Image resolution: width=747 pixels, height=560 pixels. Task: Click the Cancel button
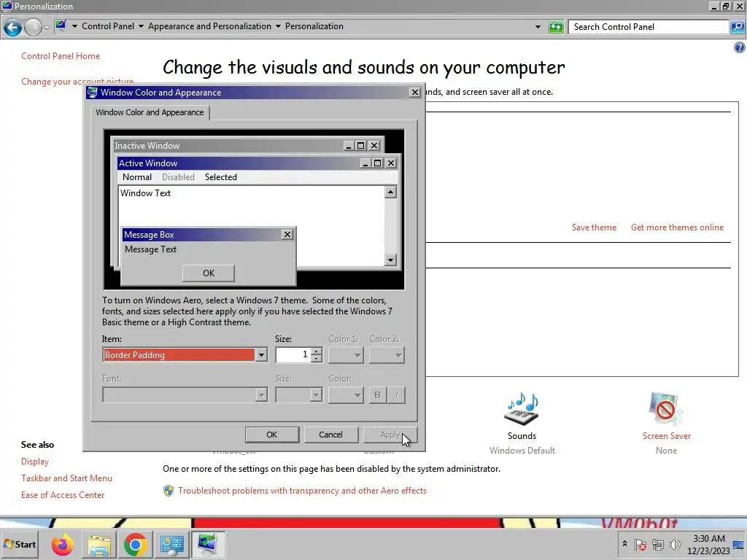coord(330,435)
